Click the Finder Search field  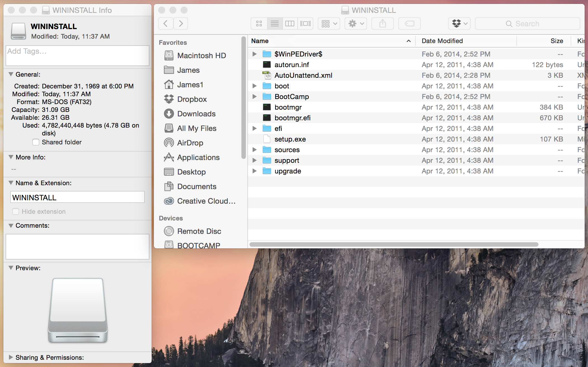coord(528,23)
